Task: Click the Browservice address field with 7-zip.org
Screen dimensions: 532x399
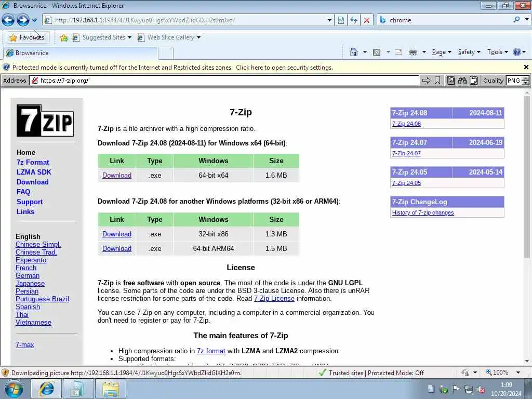Action: pos(224,81)
